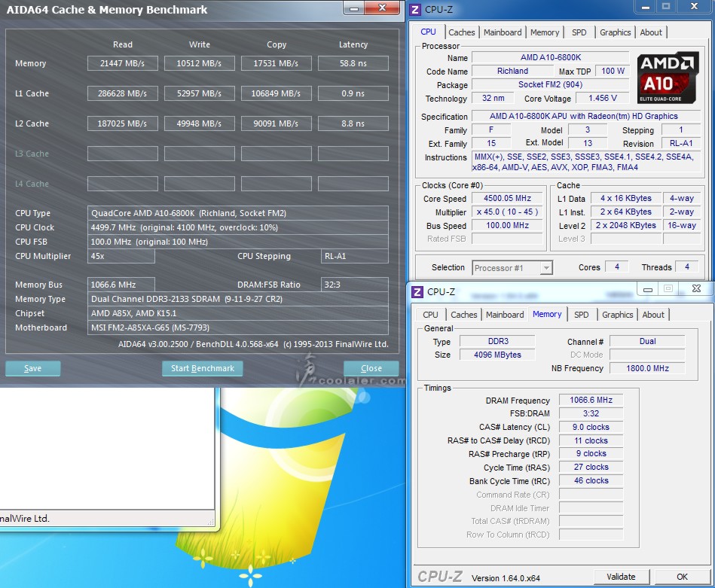Click the Memory Write value 10512 MB/s
Viewport: 715px width, 588px height.
click(199, 63)
